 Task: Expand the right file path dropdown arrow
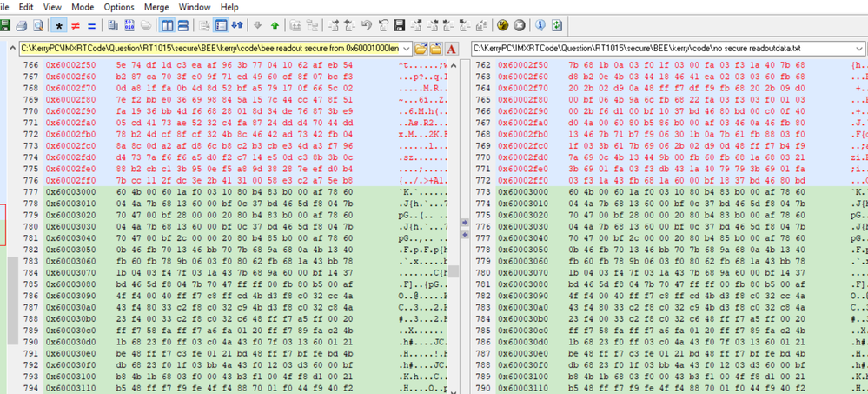click(x=859, y=49)
